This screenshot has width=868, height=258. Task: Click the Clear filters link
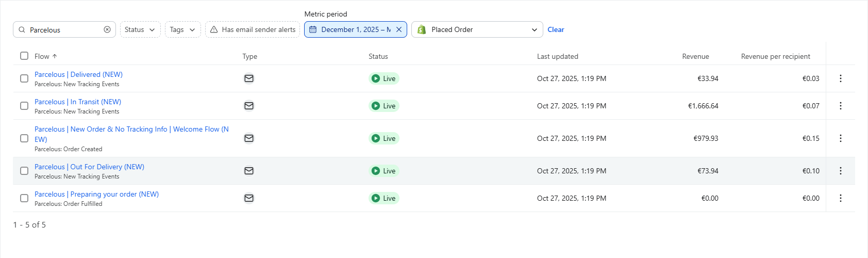point(556,29)
